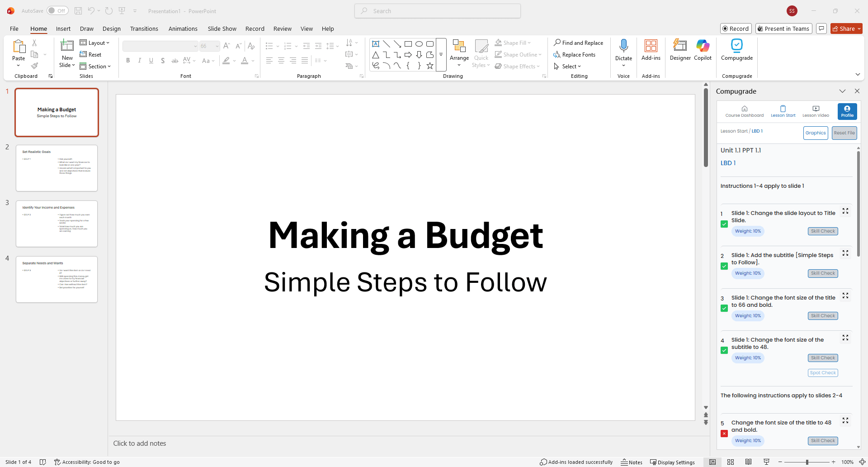
Task: Open Copilot in PowerPoint
Action: (x=702, y=50)
